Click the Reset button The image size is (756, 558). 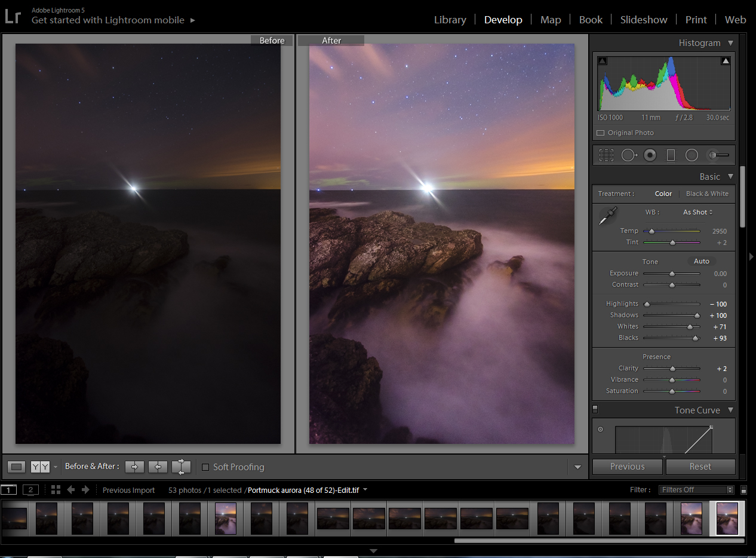(700, 467)
